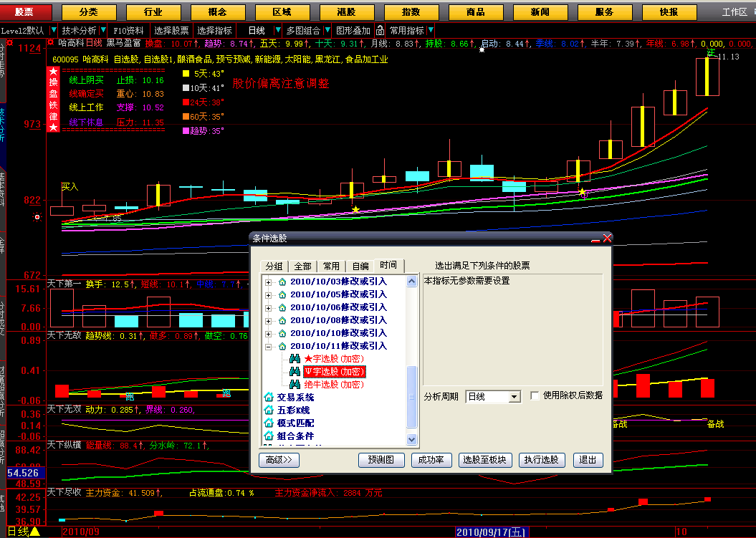Click the binoculars icon for ★字选股
Screen dimensions: 756x538
click(295, 359)
